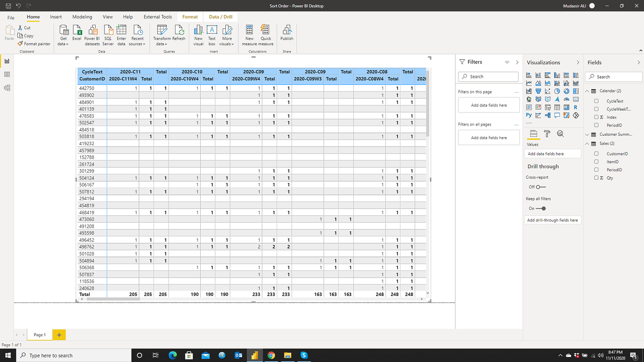
Task: Collapse the Sales (2) table in Fields
Action: coord(587,143)
